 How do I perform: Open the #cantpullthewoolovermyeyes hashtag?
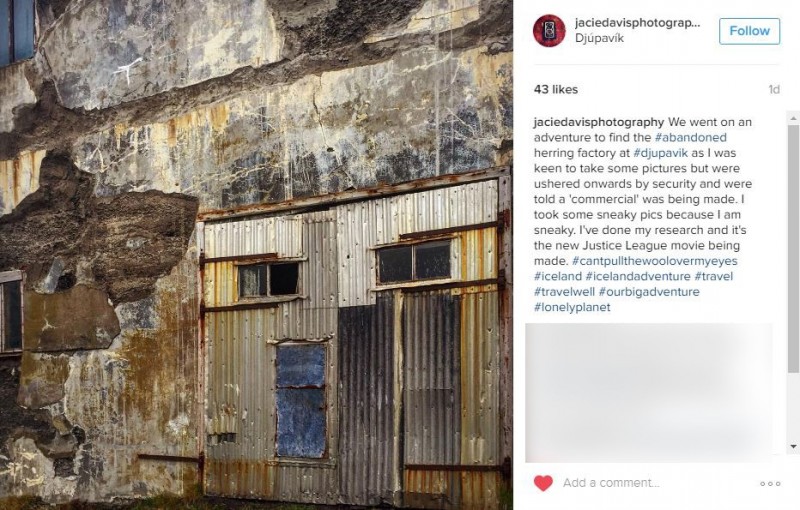[655, 261]
